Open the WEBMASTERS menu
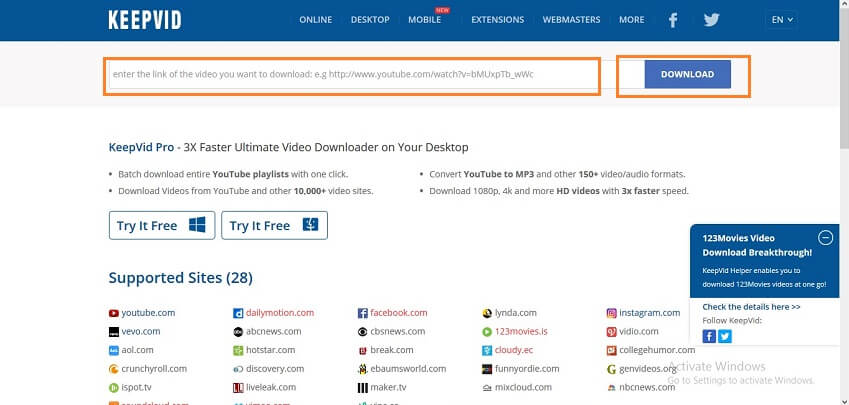 [x=571, y=19]
